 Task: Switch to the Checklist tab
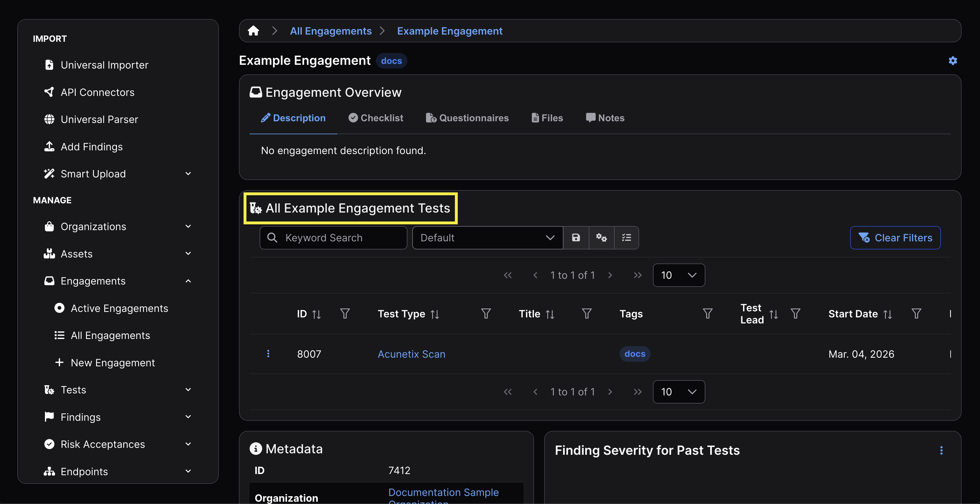click(x=375, y=118)
